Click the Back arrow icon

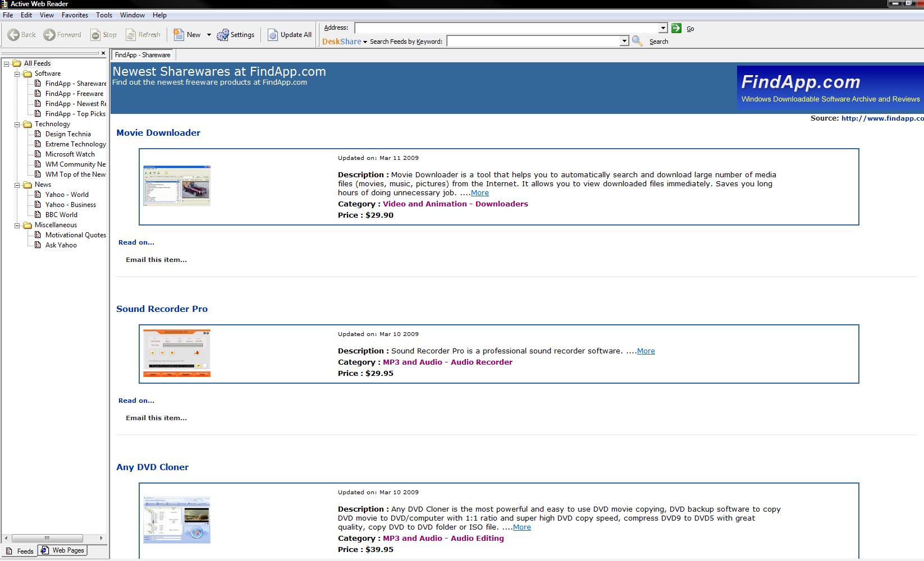[13, 35]
